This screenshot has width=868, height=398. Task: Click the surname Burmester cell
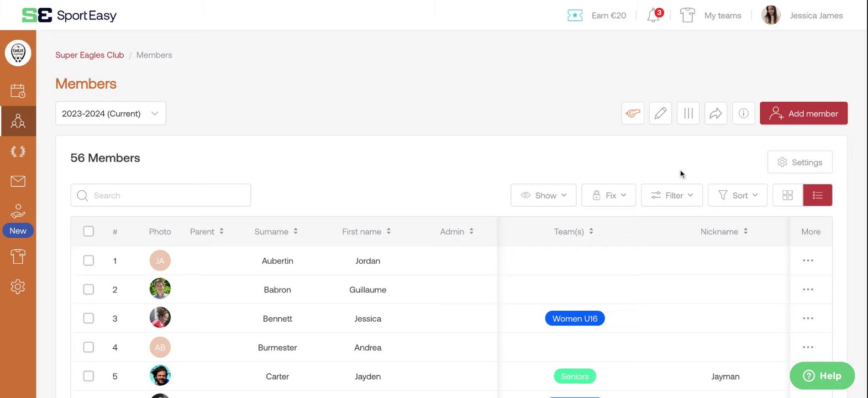coord(277,348)
